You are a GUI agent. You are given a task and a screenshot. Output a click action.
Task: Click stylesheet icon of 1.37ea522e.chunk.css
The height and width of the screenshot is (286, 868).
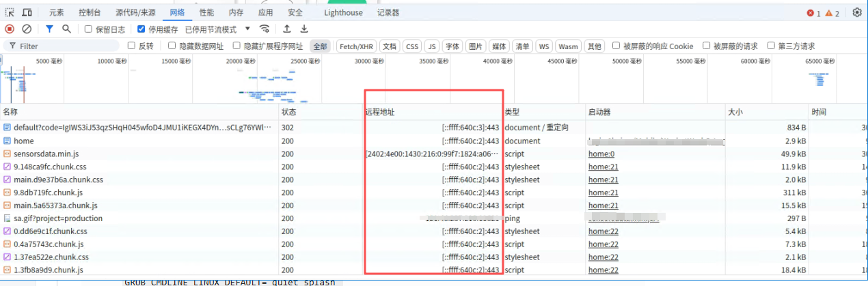point(8,257)
